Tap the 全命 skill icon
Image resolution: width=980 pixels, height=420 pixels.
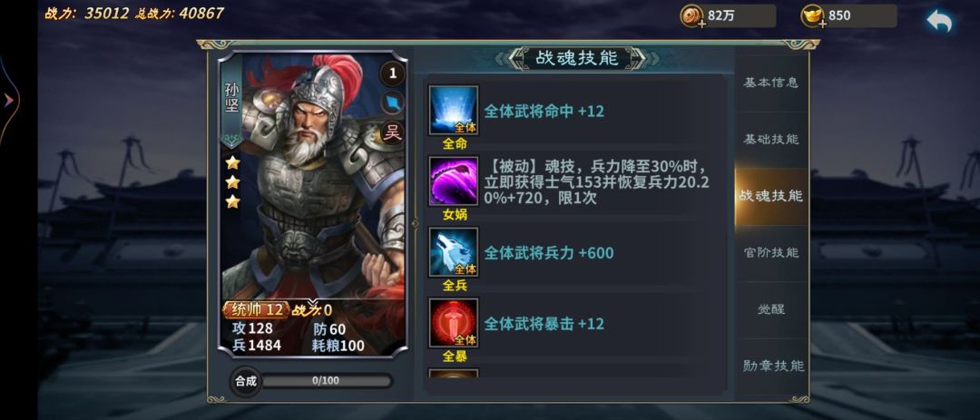[x=453, y=111]
